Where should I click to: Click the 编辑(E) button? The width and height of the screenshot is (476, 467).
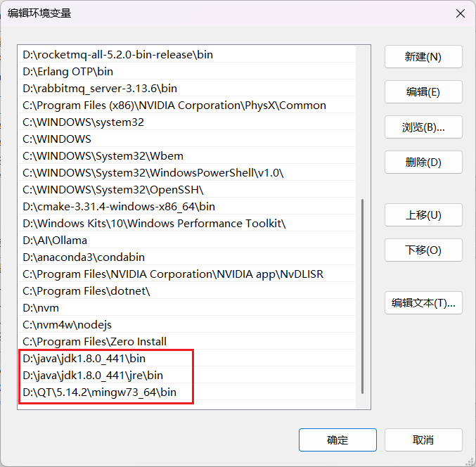423,91
